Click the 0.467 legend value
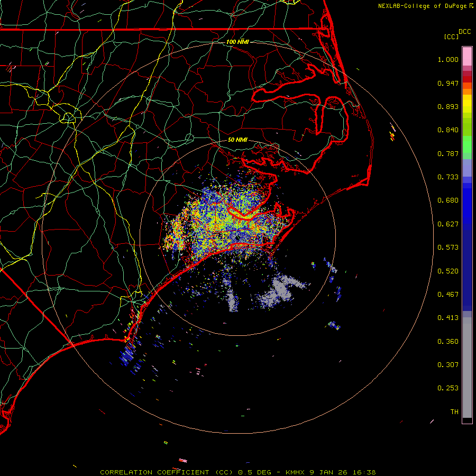This screenshot has height=476, width=476. (x=448, y=295)
